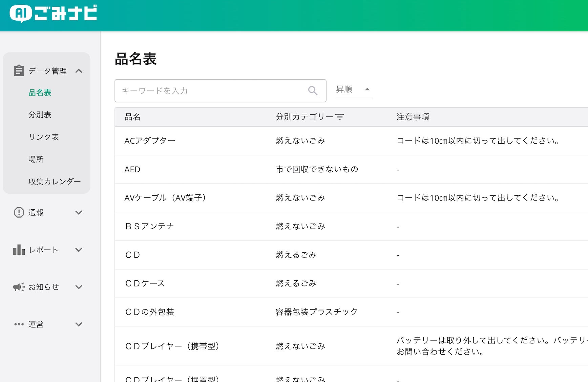Expand the お知らせ menu chevron
The image size is (588, 382).
click(x=79, y=287)
